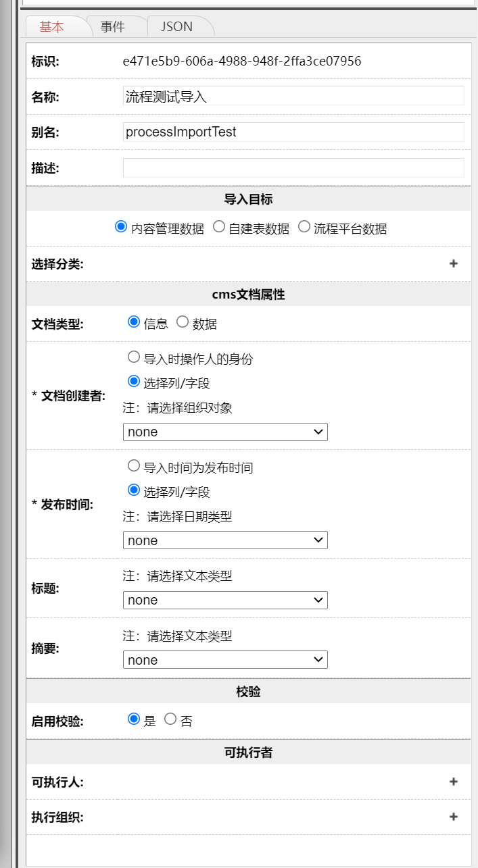Screen dimensions: 478x868
Task: Set document type to 数据
Action: click(x=183, y=322)
